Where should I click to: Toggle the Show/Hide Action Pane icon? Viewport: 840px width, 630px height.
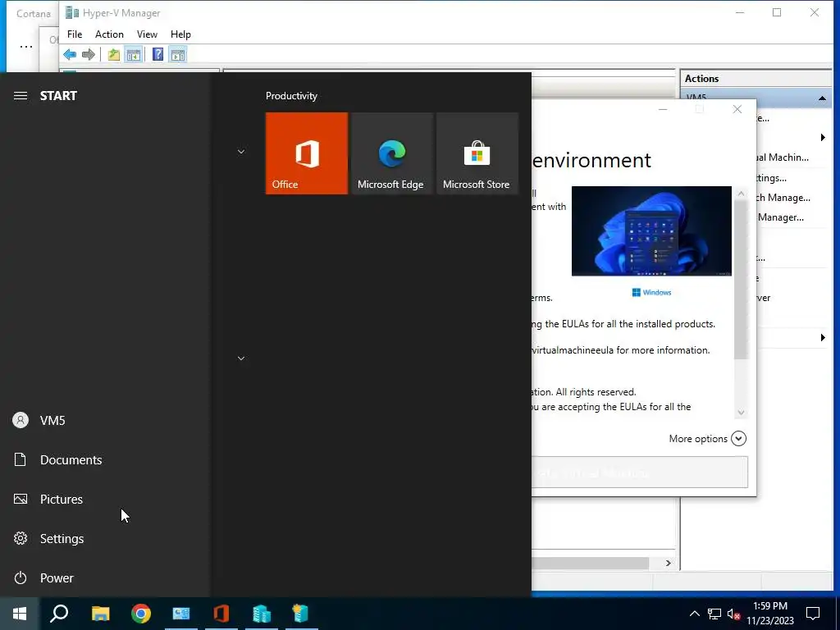coord(178,54)
